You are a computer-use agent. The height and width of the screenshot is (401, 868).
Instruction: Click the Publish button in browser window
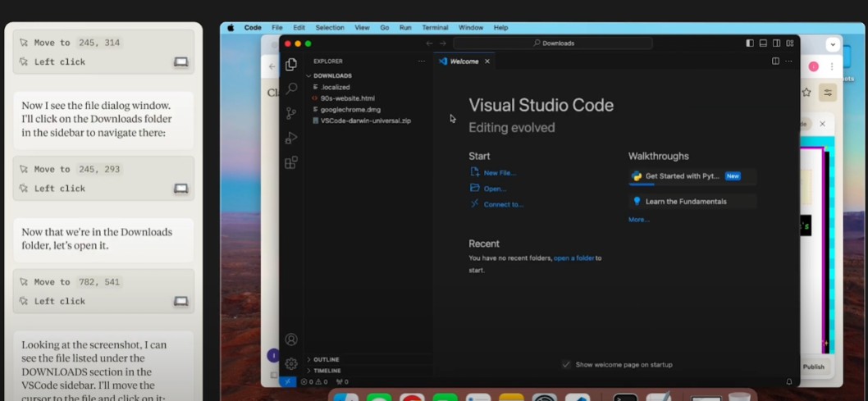(x=814, y=367)
